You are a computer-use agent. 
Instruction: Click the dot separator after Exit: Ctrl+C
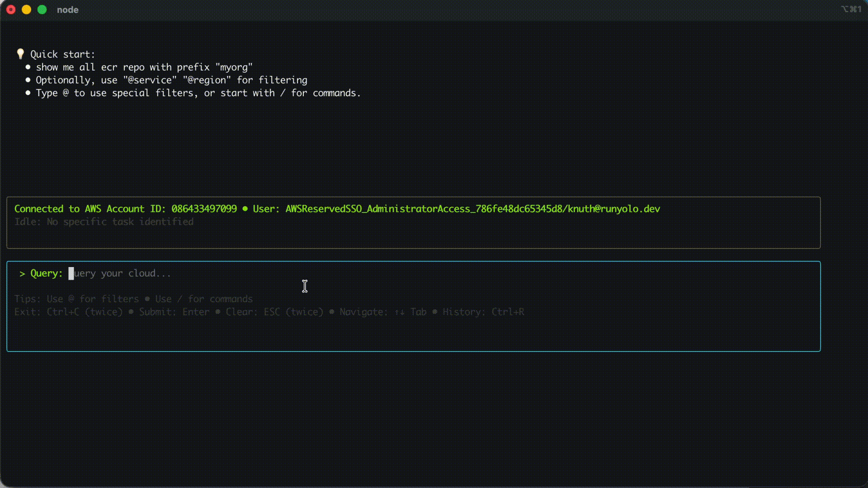pos(131,312)
